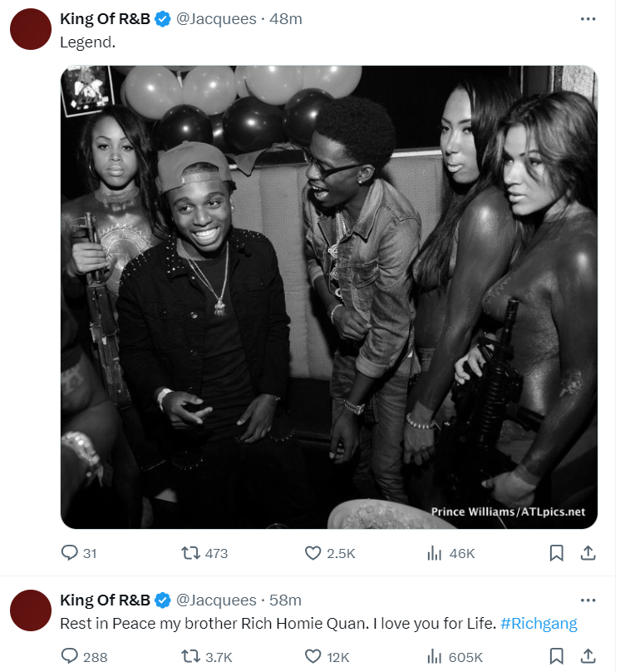Open the black-and-white party photo

pyautogui.click(x=328, y=297)
